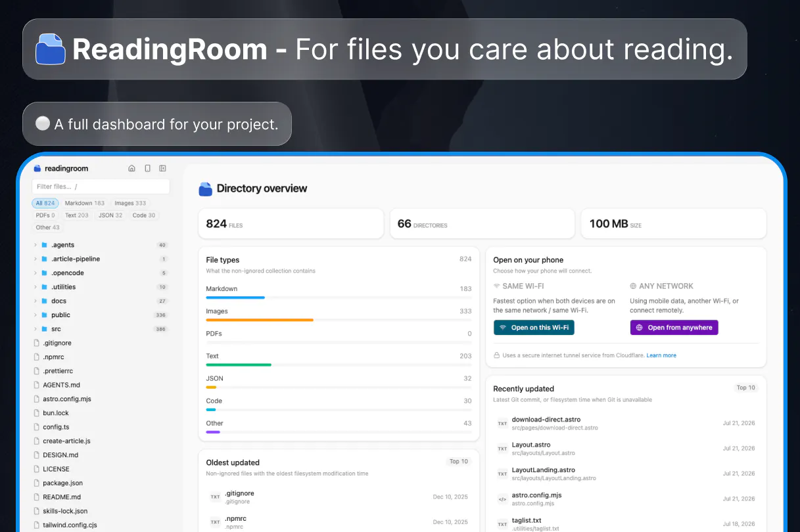Expand the .article-pipeline folder

point(35,259)
